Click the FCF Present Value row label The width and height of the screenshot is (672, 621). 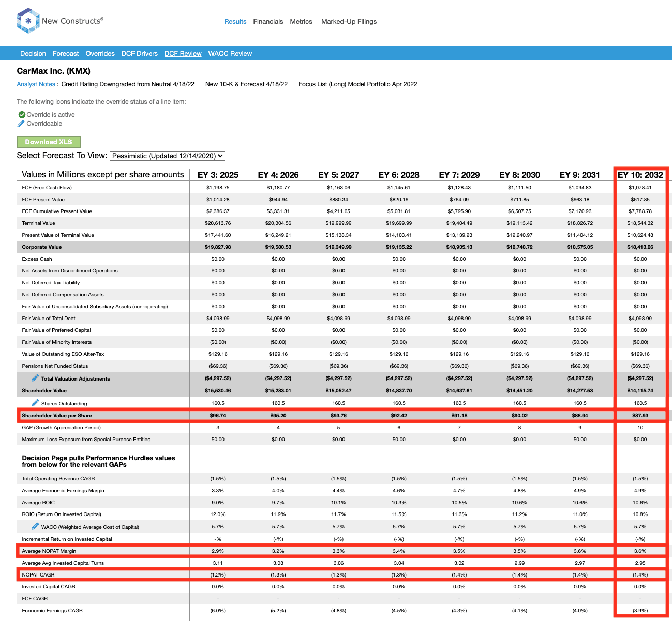43,200
